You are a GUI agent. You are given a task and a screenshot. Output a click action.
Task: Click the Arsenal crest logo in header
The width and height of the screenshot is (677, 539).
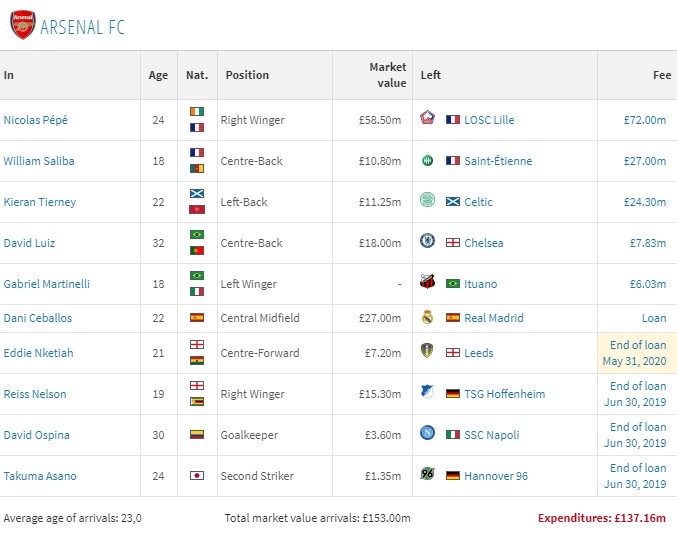pyautogui.click(x=22, y=25)
